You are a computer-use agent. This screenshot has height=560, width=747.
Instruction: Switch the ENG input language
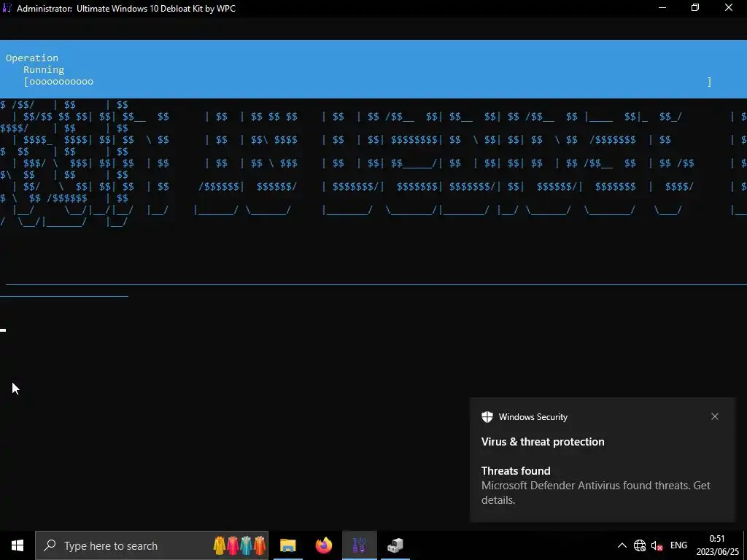coord(678,545)
